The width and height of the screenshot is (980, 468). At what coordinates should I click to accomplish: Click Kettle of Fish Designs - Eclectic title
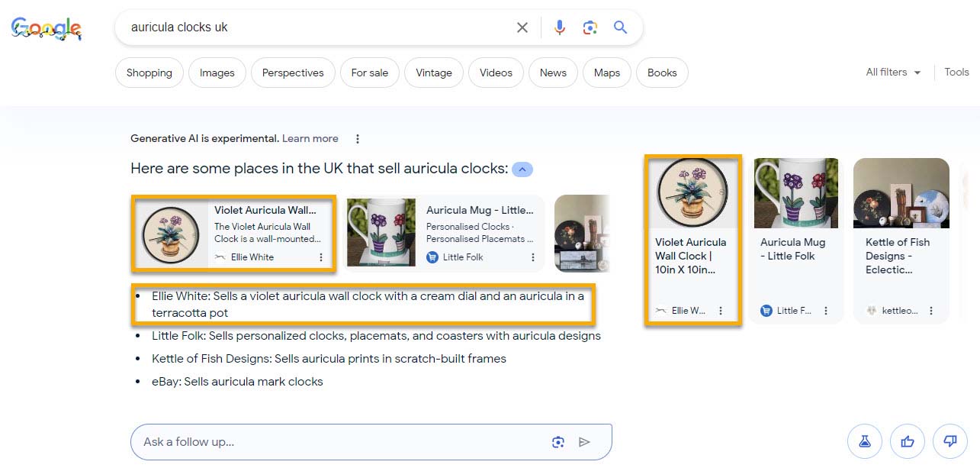pos(898,256)
